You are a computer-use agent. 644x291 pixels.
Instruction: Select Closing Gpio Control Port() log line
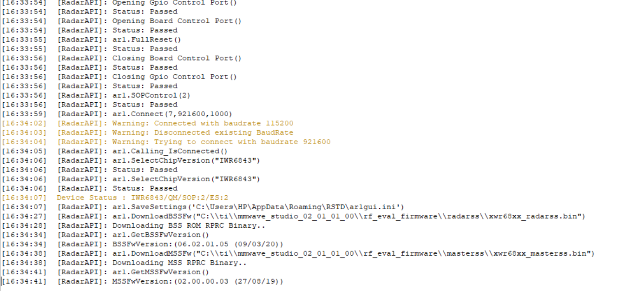click(119, 77)
